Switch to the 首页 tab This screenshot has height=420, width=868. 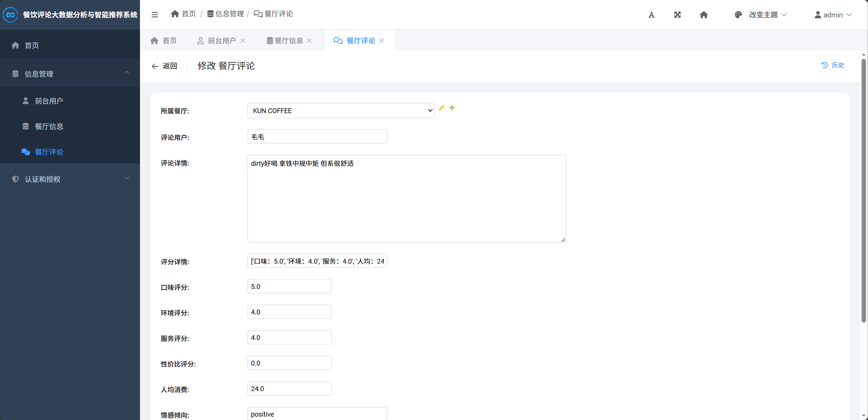tap(163, 41)
